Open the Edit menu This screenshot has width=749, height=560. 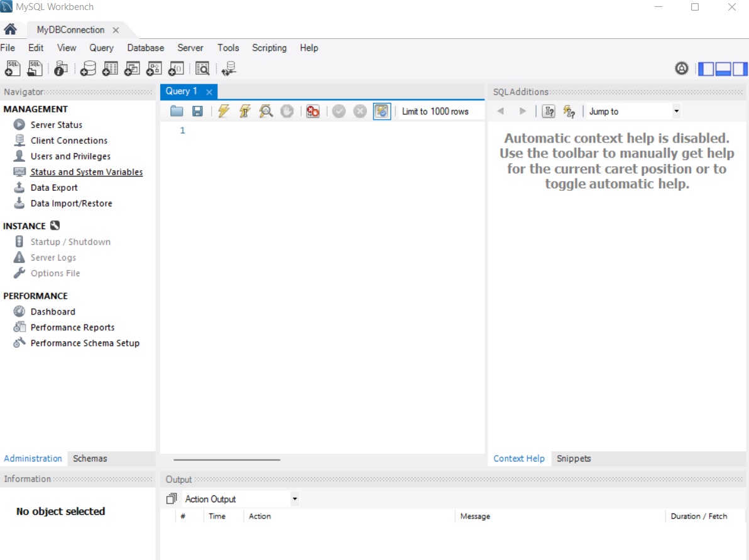[x=36, y=48]
